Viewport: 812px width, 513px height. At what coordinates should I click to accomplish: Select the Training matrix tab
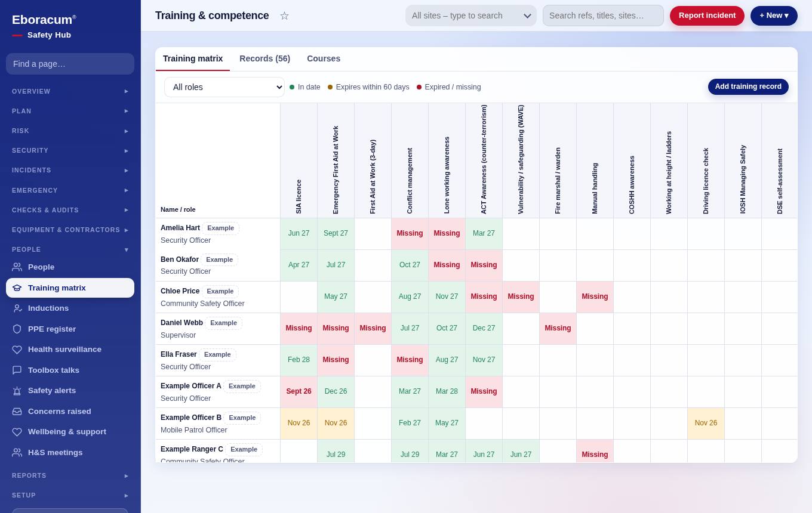[193, 58]
